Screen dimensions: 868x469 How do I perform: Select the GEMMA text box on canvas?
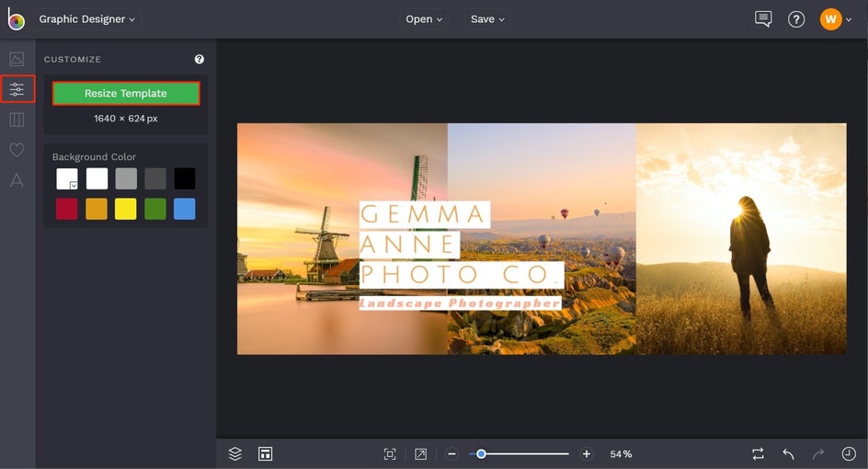425,214
